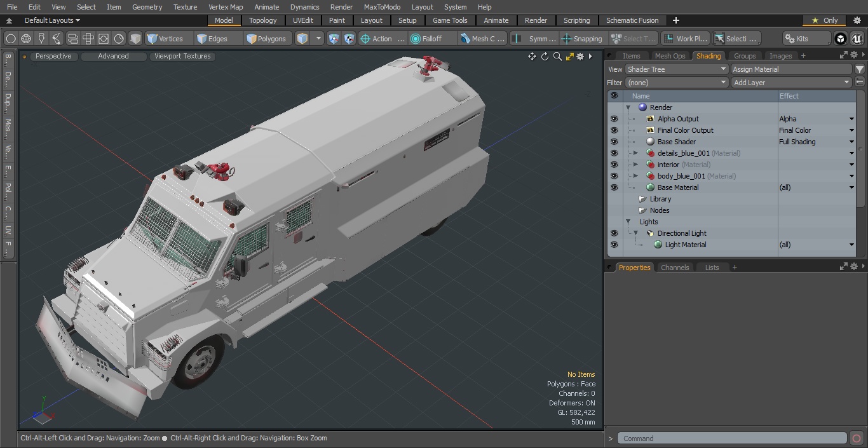Switch to the Channels tab

pos(675,268)
